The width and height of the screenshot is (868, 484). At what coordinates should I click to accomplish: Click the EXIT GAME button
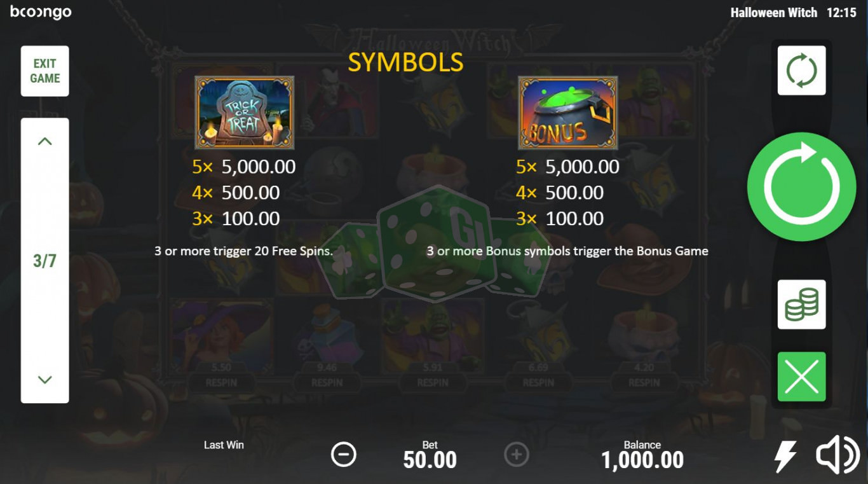click(x=45, y=71)
